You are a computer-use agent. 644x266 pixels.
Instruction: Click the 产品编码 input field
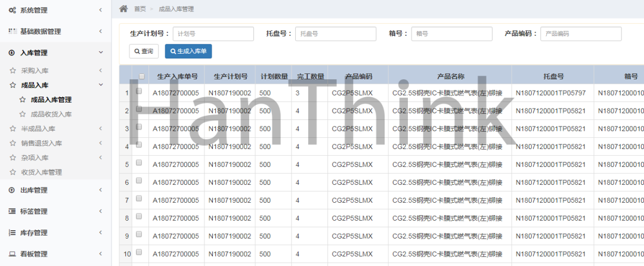(580, 34)
